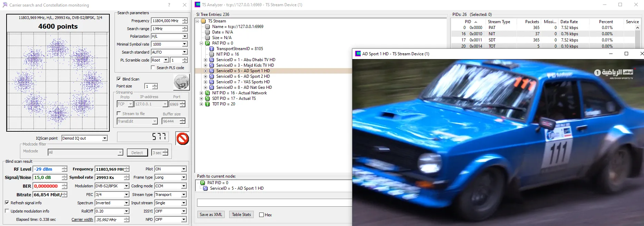Sort by the Stream Type column header
644x226 pixels.
point(499,22)
